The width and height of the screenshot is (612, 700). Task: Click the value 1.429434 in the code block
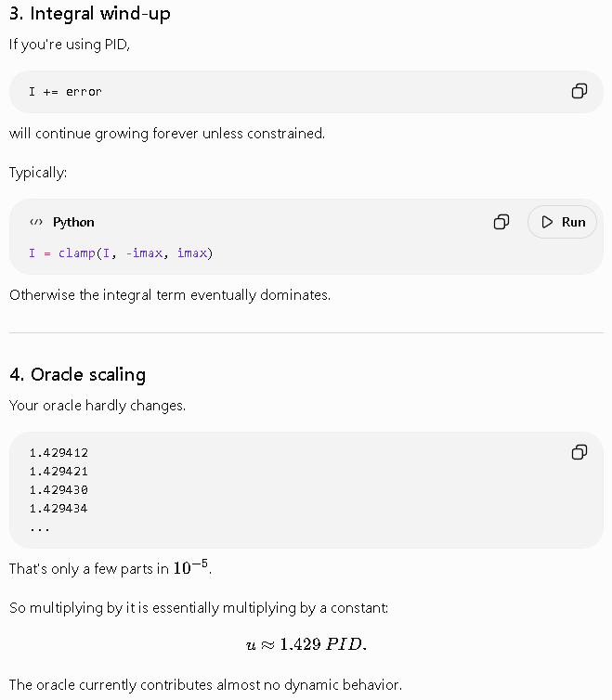pyautogui.click(x=59, y=509)
